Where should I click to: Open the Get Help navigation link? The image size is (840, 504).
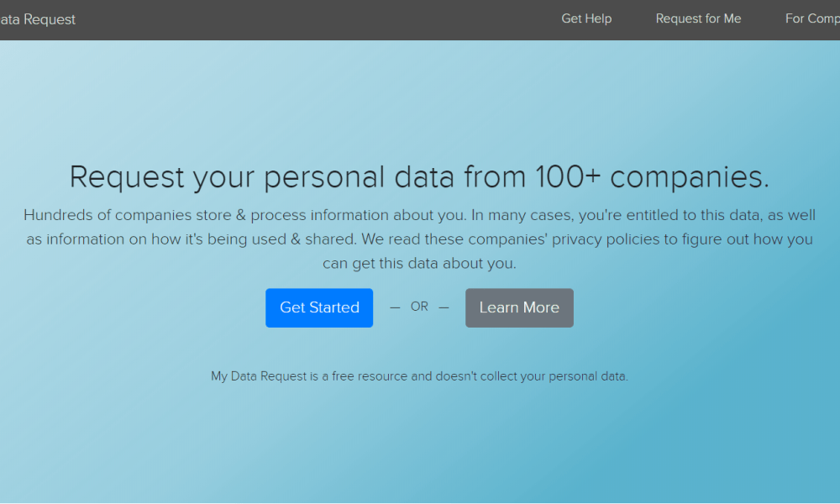tap(586, 18)
